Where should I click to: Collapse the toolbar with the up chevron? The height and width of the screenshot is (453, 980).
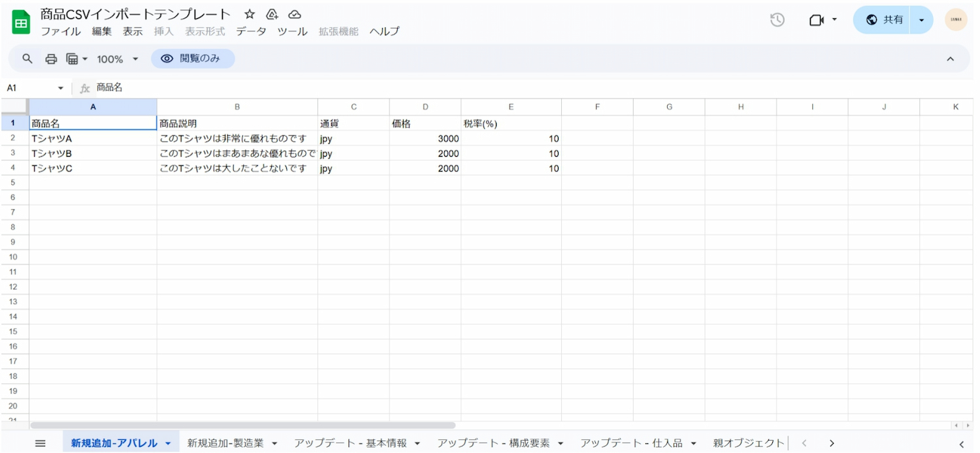coord(950,59)
